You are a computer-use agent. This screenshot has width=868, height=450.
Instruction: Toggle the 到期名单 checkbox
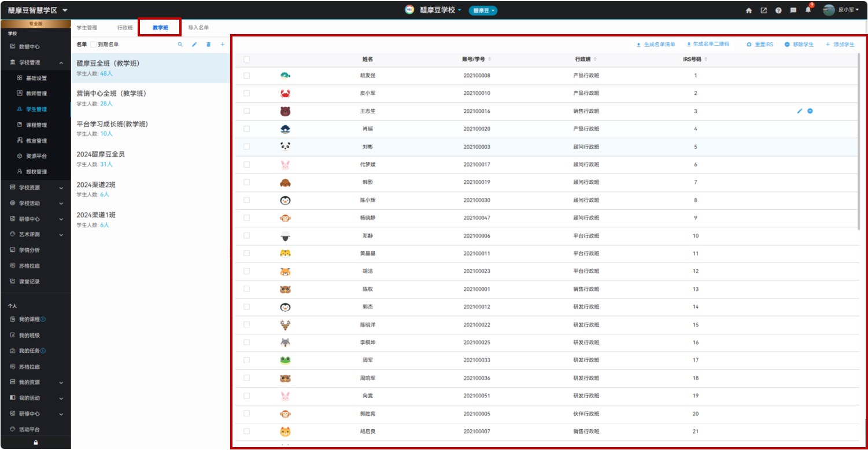[x=94, y=45]
